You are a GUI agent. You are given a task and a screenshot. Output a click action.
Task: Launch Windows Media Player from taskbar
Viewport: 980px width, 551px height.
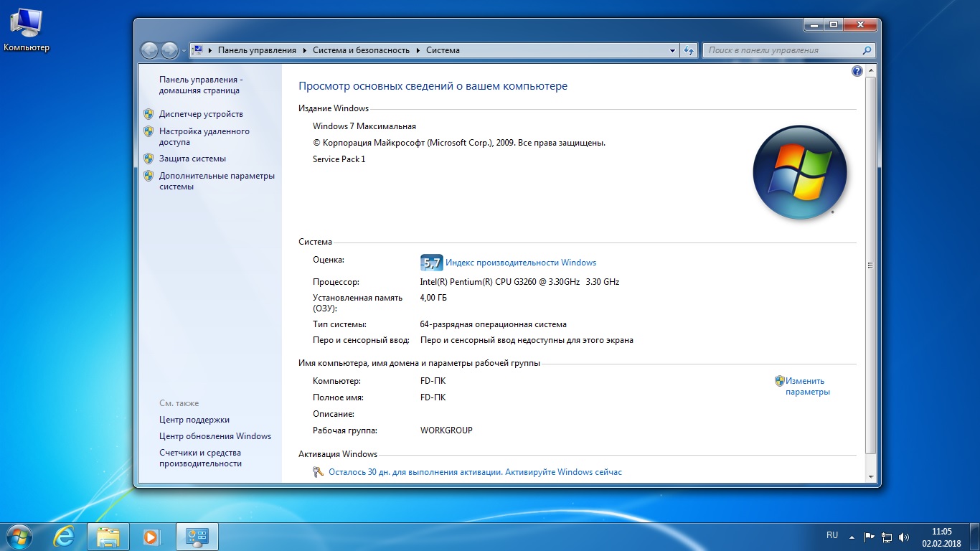point(151,536)
